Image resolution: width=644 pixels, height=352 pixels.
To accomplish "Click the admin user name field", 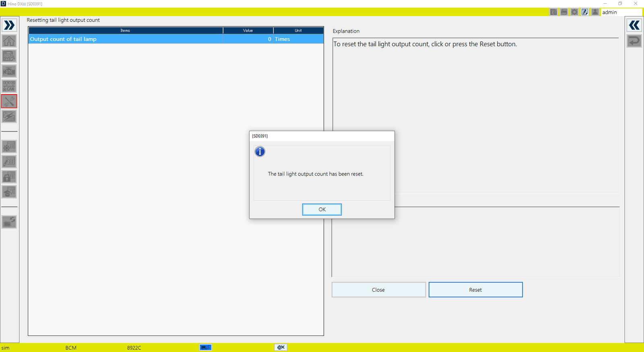I will pyautogui.click(x=621, y=12).
